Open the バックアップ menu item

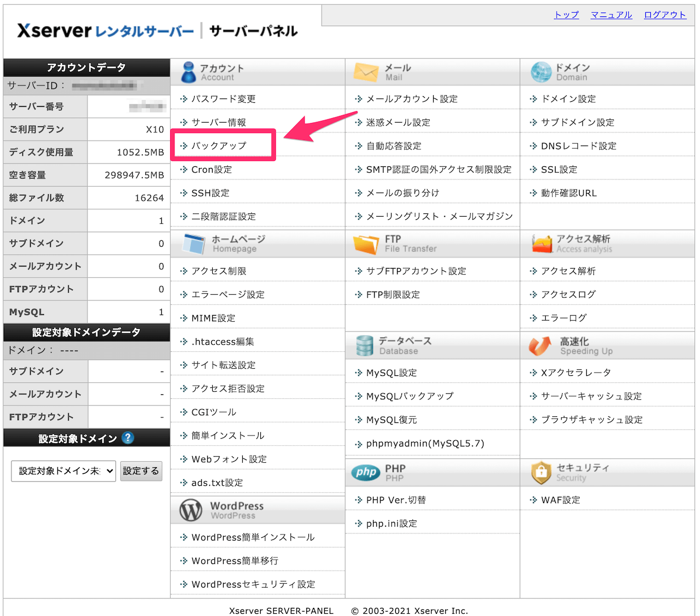[x=219, y=146]
